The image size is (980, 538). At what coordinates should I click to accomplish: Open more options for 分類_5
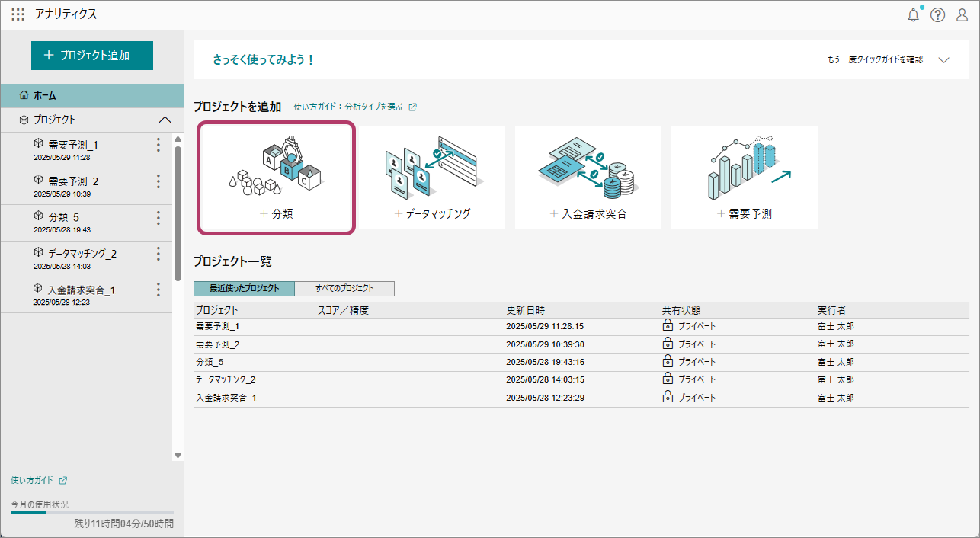159,218
